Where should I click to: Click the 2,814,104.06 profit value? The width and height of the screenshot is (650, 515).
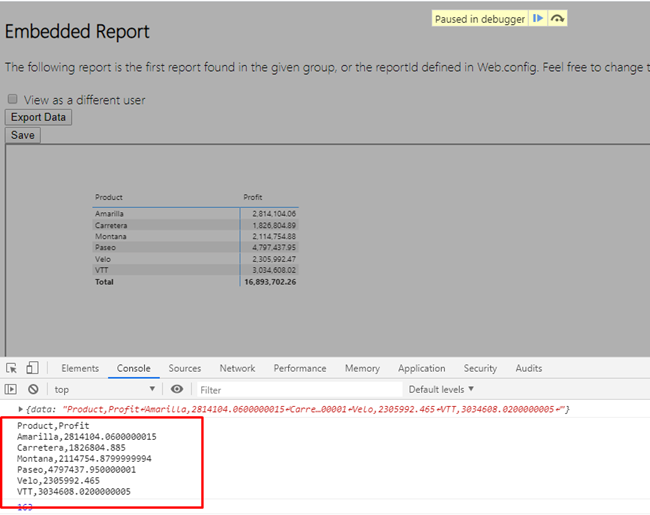(x=274, y=214)
